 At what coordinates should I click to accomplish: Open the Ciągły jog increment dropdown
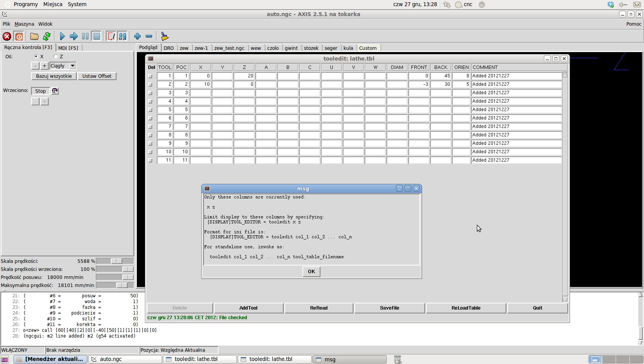[72, 66]
